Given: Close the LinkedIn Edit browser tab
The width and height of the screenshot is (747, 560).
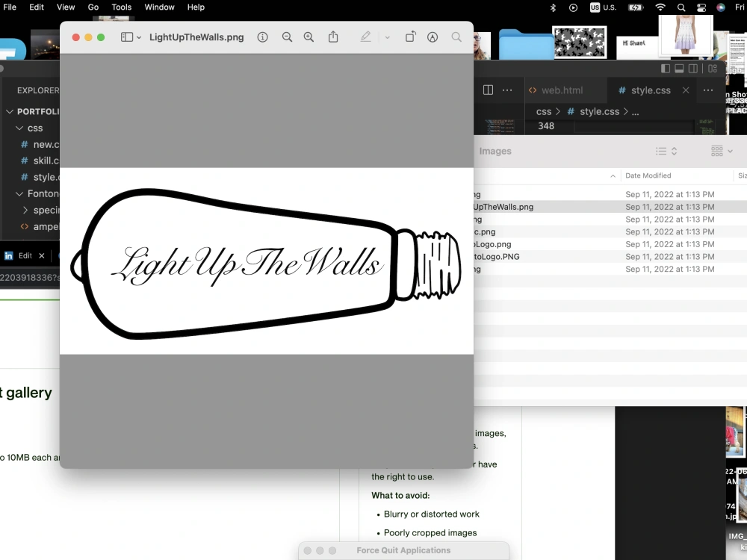Looking at the screenshot, I should coord(42,255).
